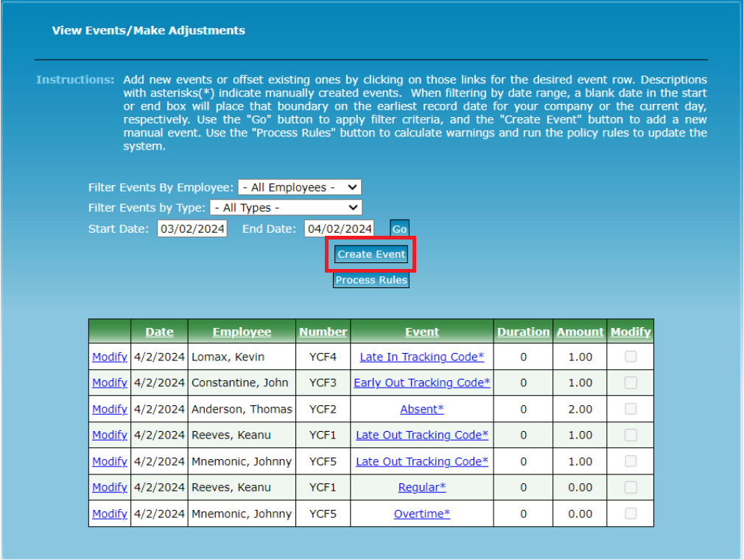
Task: Select the 'Anderson, Thomas' employee cell
Action: coord(242,409)
